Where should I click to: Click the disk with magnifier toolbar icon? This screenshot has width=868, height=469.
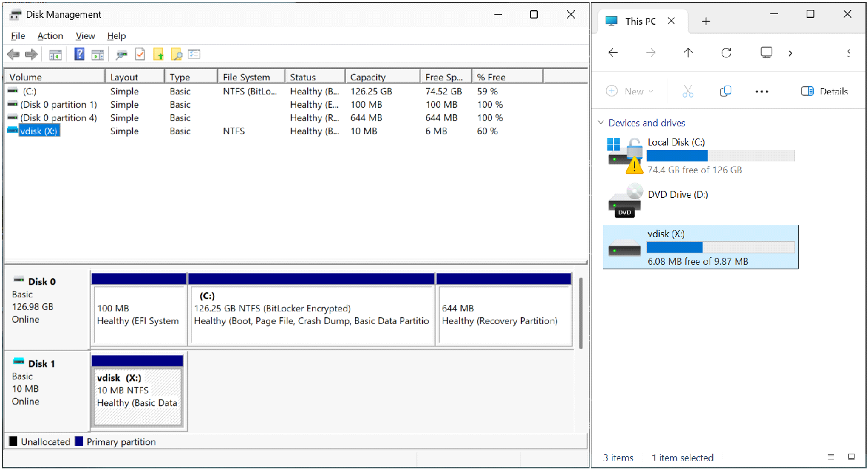121,55
